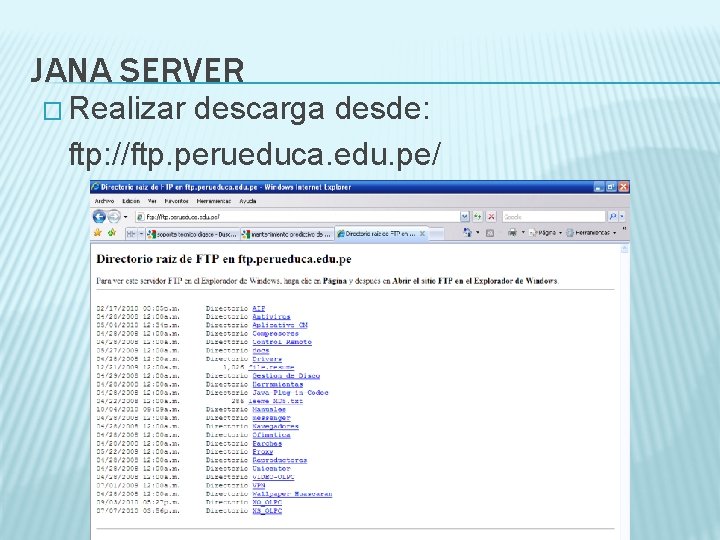Image resolution: width=720 pixels, height=540 pixels.
Task: Maximize the Internet Explorer window
Action: tap(610, 187)
